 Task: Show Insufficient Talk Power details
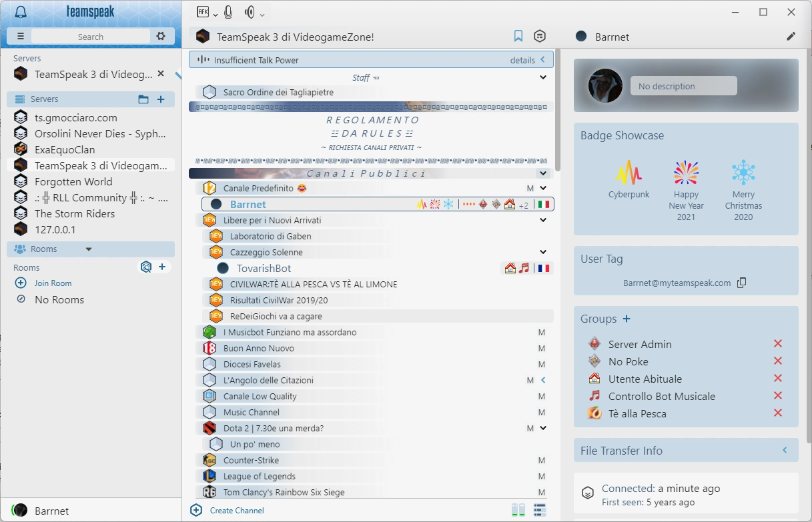[x=522, y=60]
